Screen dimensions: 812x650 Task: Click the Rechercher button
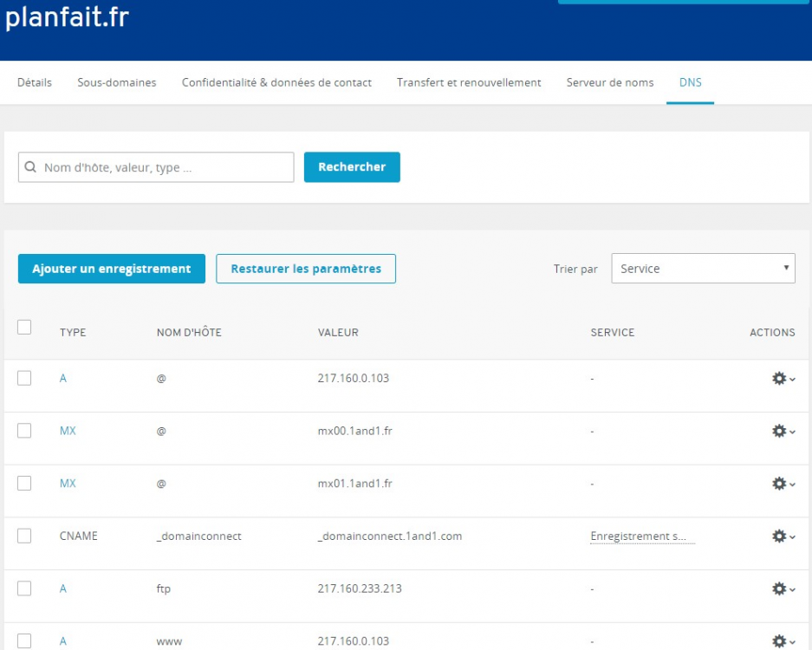[352, 167]
